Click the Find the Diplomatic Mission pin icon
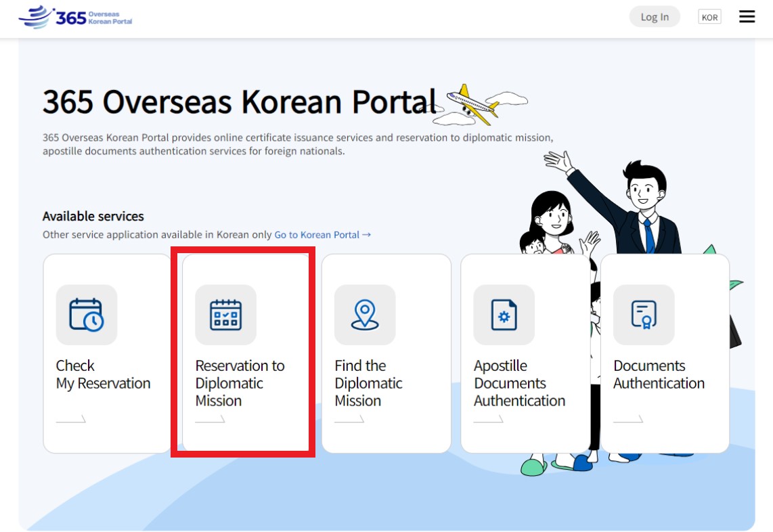This screenshot has width=773, height=532. (x=365, y=315)
